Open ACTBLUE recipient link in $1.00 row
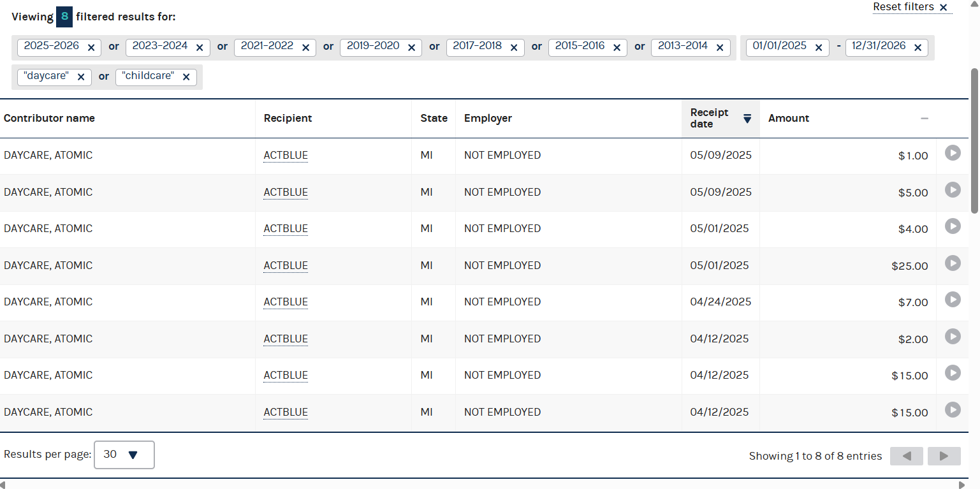980x489 pixels. [286, 155]
